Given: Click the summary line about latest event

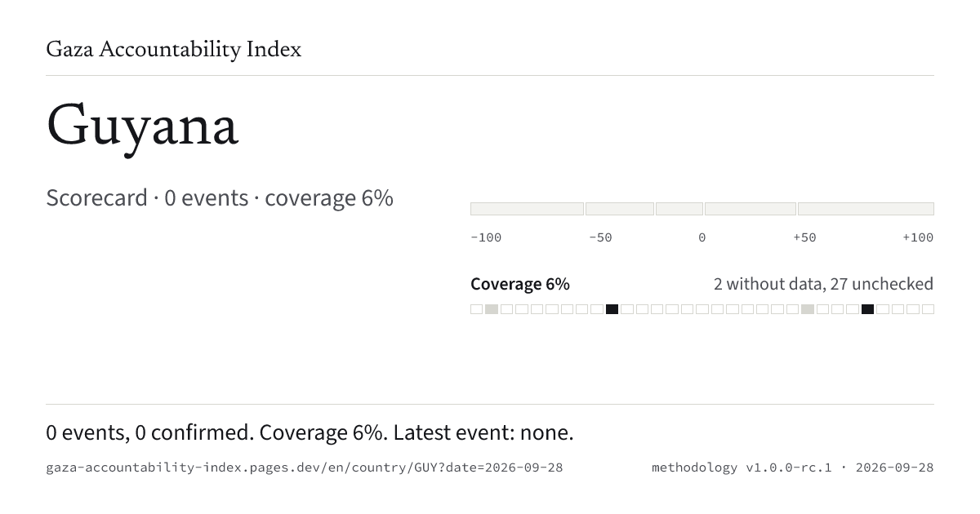Looking at the screenshot, I should pyautogui.click(x=310, y=432).
